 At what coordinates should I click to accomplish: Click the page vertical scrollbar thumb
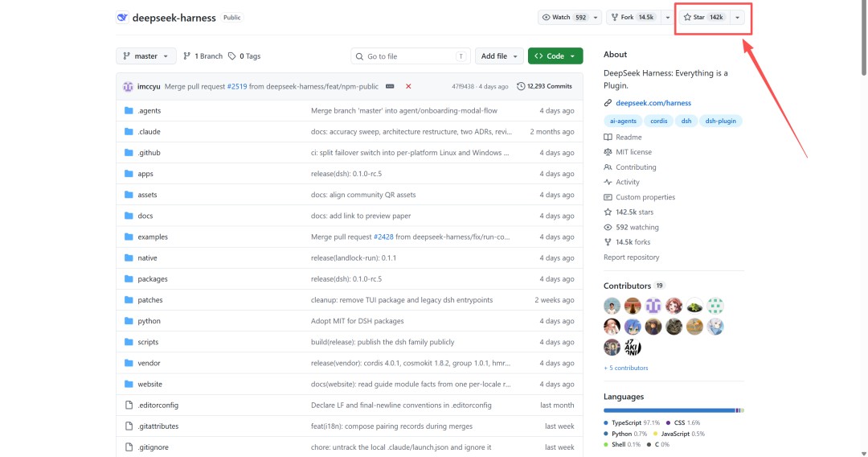tap(863, 39)
